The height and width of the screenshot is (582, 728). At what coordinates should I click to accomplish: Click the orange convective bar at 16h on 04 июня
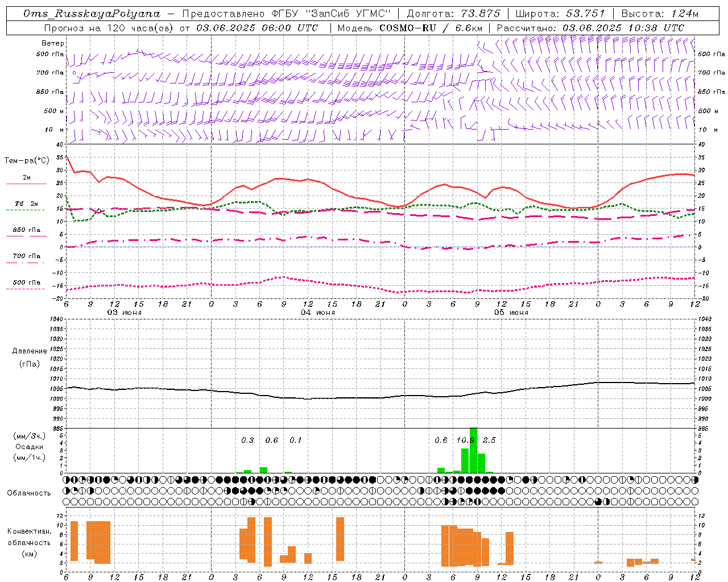click(340, 539)
